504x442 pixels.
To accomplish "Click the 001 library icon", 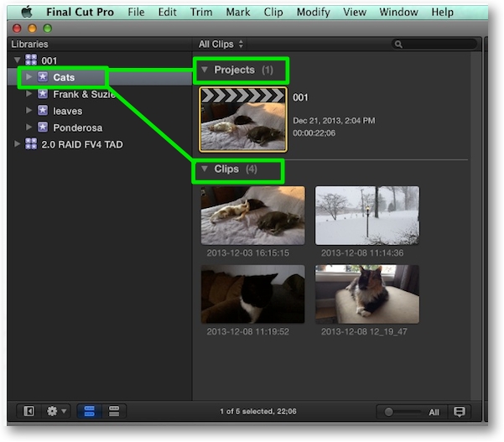I will pos(31,60).
